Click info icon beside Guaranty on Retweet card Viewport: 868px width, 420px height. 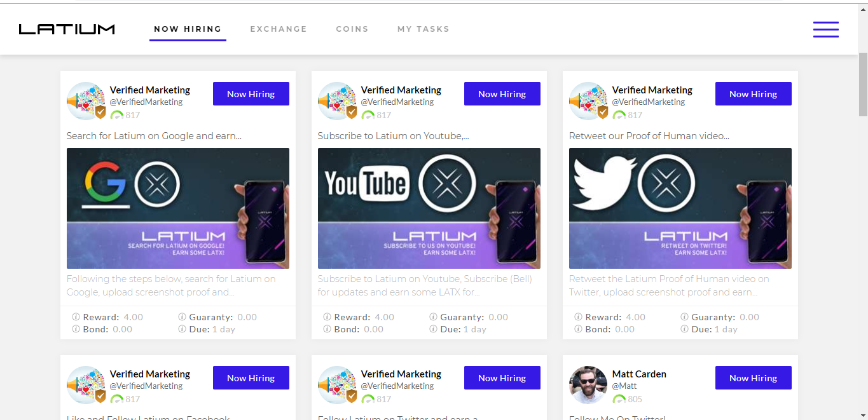(684, 317)
